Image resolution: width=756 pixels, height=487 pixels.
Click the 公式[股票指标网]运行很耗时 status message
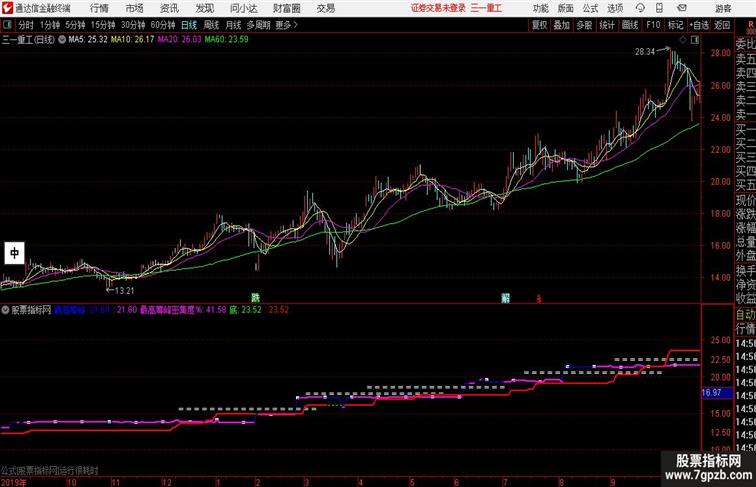point(50,471)
